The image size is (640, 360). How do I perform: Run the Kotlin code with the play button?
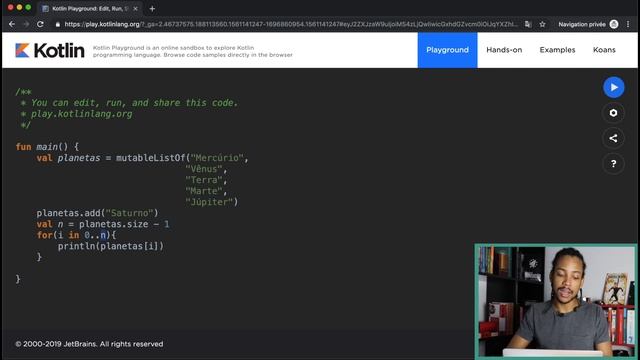[613, 87]
